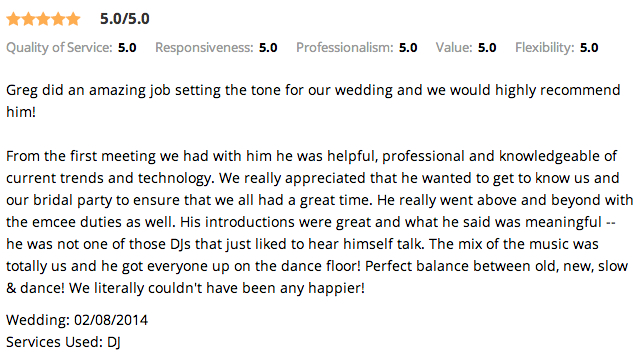This screenshot has height=361, width=641.
Task: Click the fifth orange rating star
Action: coord(73,19)
